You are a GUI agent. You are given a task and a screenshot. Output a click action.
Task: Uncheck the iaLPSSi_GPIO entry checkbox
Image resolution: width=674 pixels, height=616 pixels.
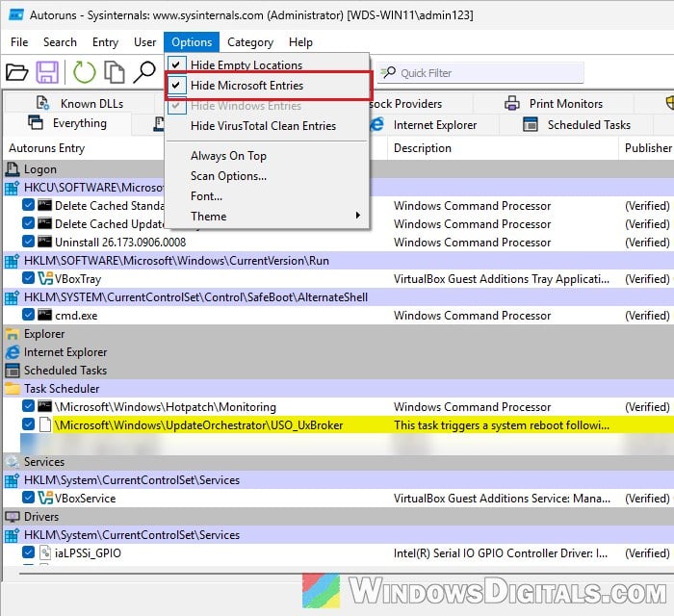pos(28,552)
